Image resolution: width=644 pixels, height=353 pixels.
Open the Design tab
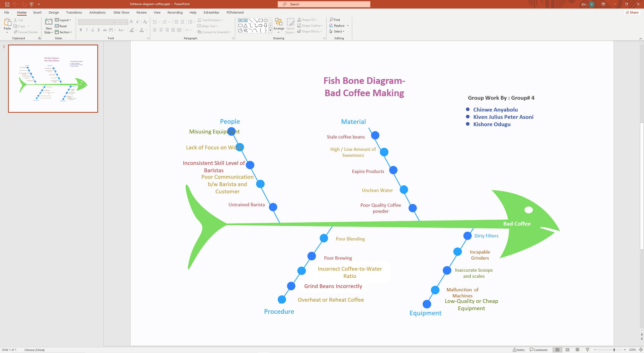[x=54, y=12]
